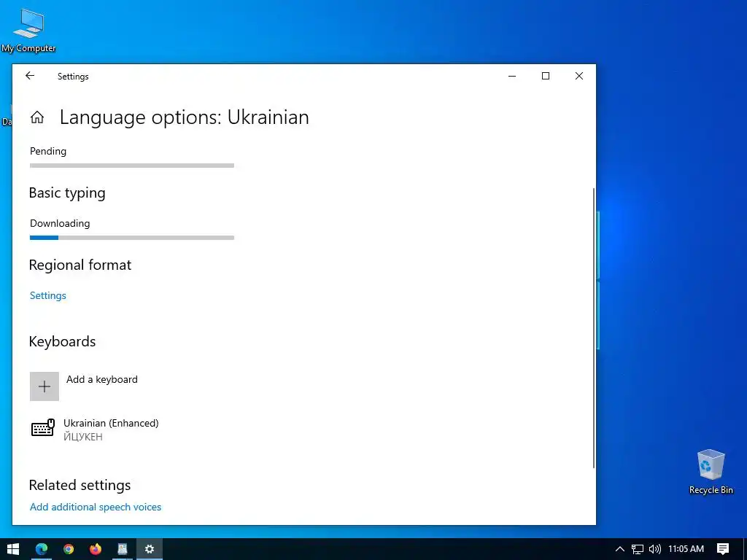The image size is (747, 560).
Task: Click the plus icon to add a keyboard
Action: (x=44, y=386)
